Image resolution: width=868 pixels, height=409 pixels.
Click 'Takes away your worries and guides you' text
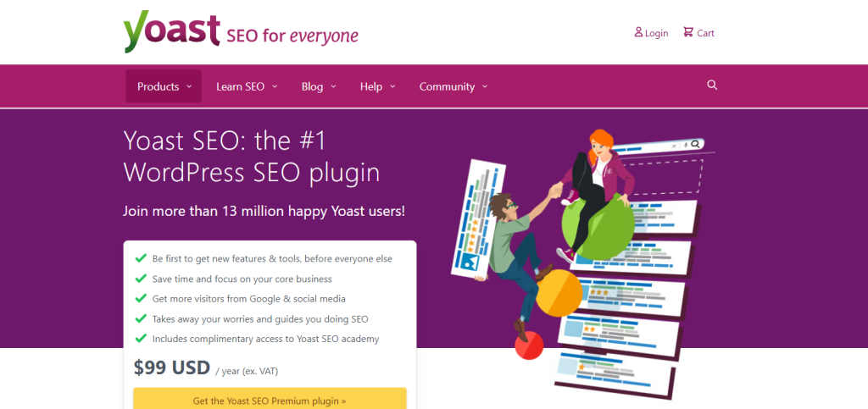point(260,319)
